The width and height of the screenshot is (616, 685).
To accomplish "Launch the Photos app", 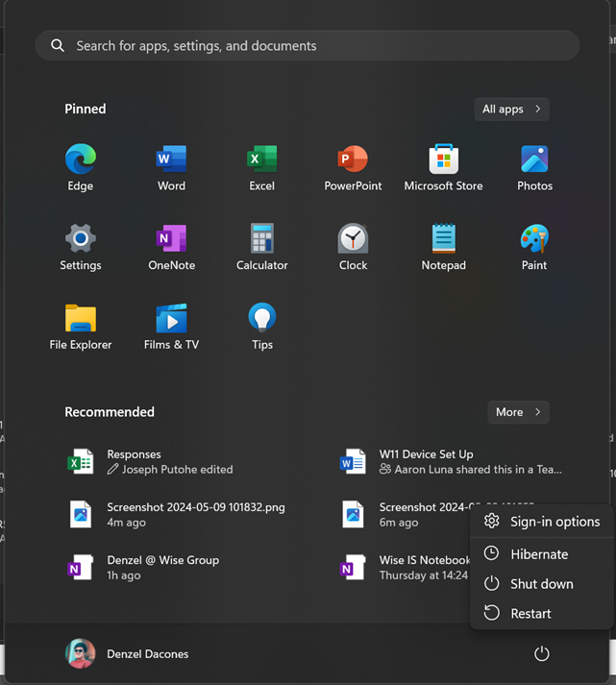I will (x=534, y=167).
